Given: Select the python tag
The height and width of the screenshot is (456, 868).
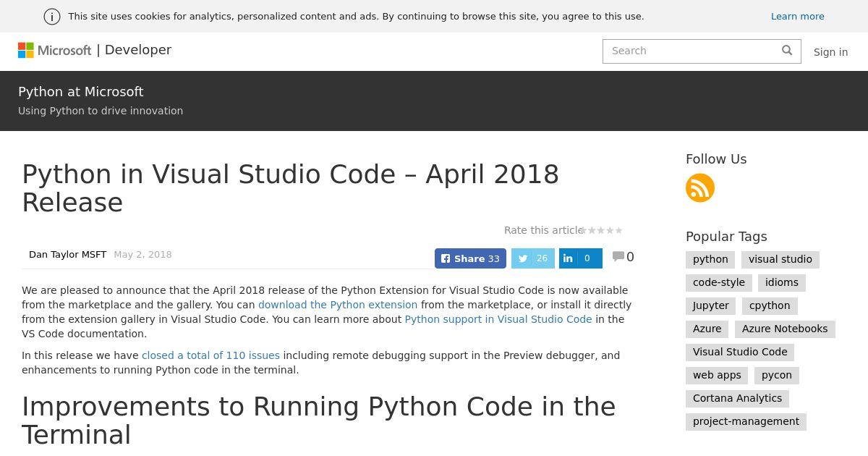Looking at the screenshot, I should tap(710, 259).
